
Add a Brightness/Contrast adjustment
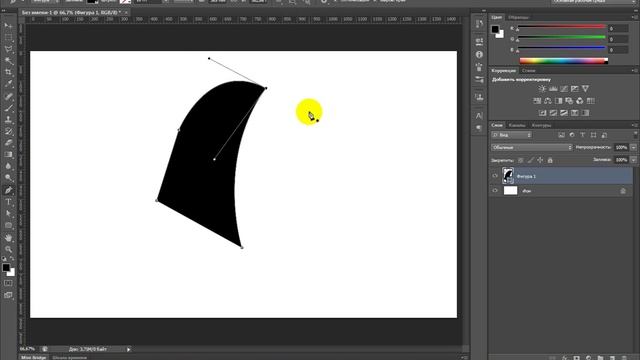tap(542, 89)
